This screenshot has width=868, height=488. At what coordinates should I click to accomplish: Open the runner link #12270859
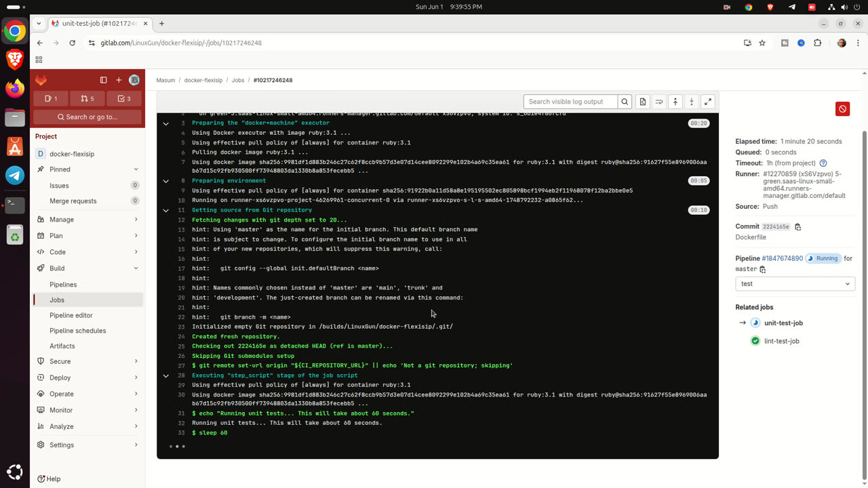[x=804, y=184]
